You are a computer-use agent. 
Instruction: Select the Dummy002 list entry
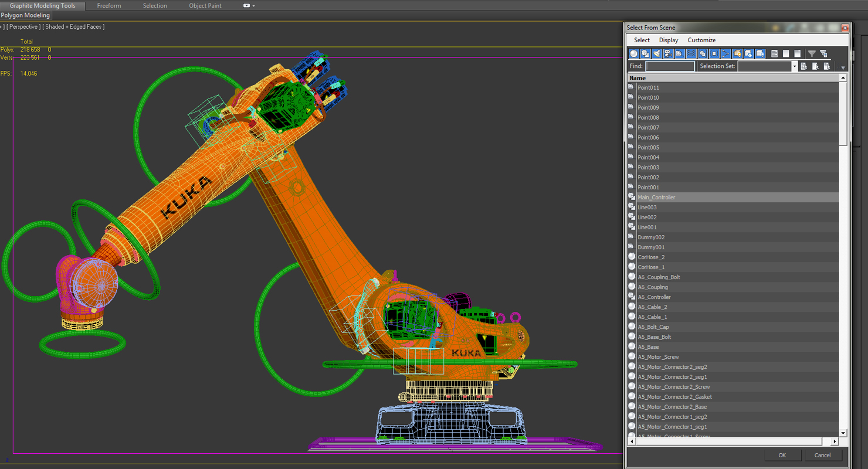point(733,237)
